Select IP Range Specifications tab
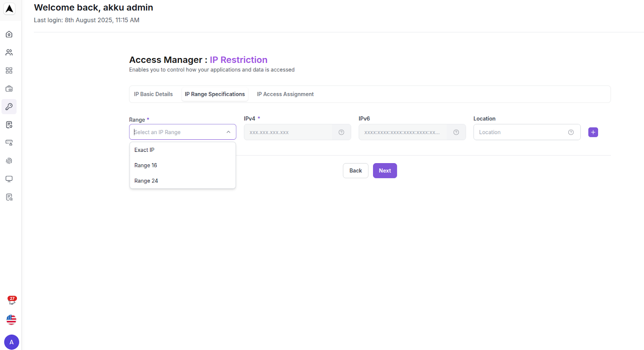Screen dimensions: 644x350 click(215, 94)
